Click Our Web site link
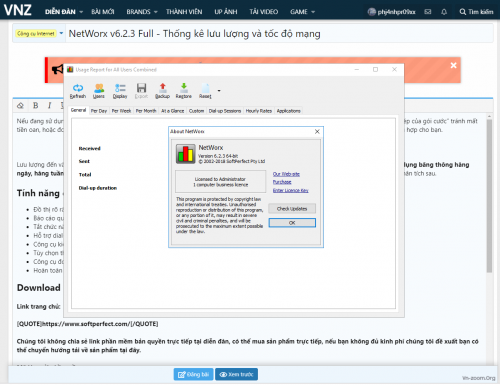This screenshot has width=500, height=385. 286,174
